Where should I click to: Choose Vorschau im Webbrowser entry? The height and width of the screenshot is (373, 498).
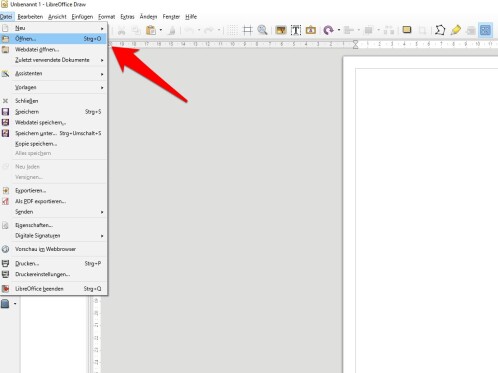click(x=53, y=249)
